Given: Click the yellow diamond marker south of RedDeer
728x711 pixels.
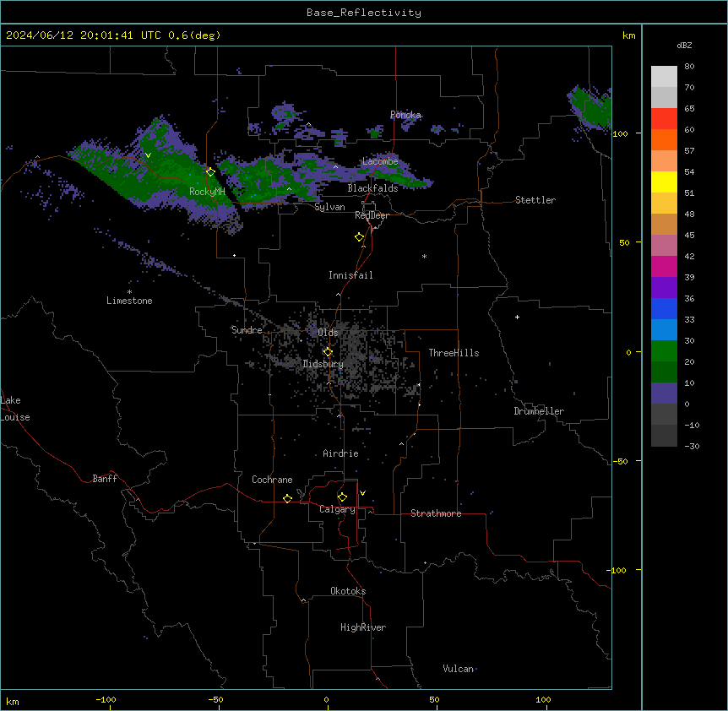Looking at the screenshot, I should pos(360,237).
